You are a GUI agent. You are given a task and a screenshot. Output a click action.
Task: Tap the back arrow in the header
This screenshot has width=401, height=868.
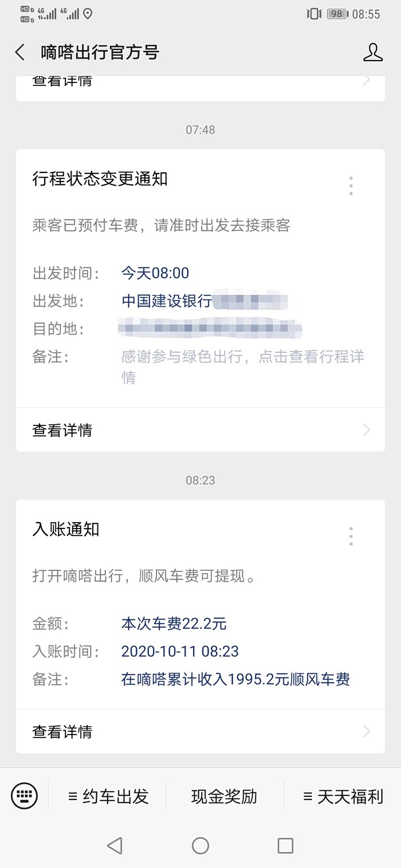[x=20, y=53]
